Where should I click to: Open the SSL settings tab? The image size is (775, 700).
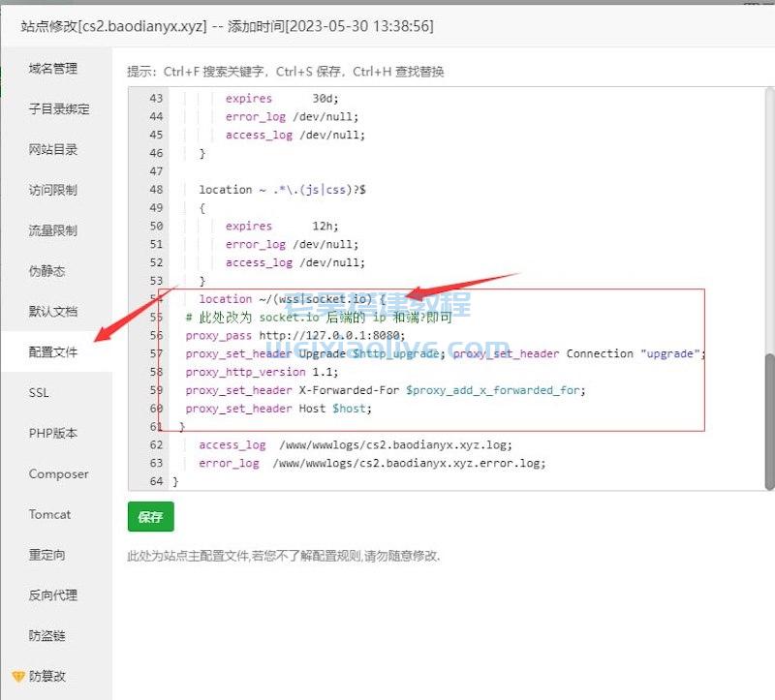click(39, 392)
